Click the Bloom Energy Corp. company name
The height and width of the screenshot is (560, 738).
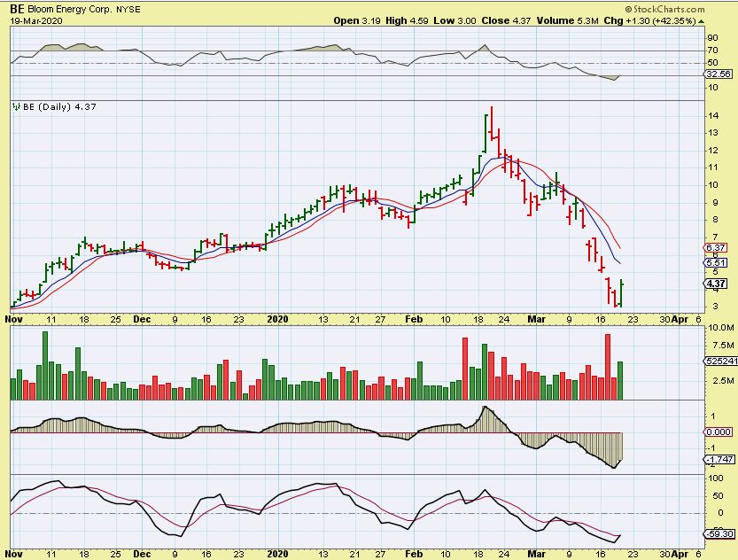coord(70,10)
